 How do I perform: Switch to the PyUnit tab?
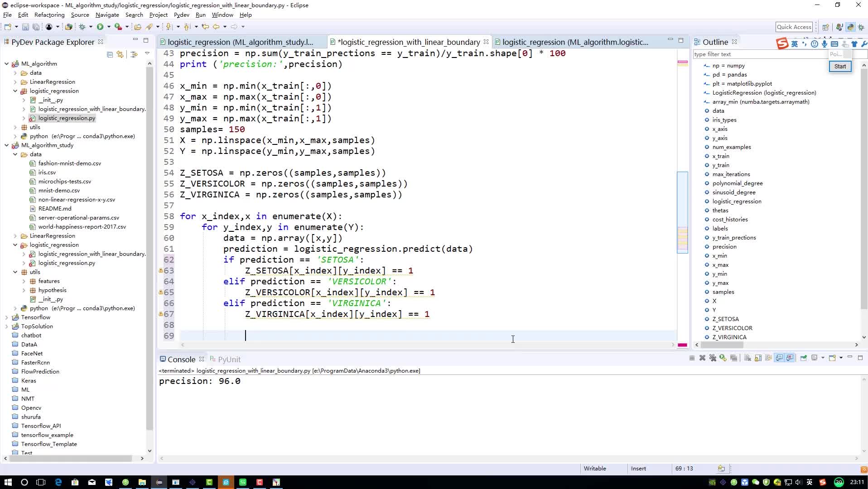(225, 359)
